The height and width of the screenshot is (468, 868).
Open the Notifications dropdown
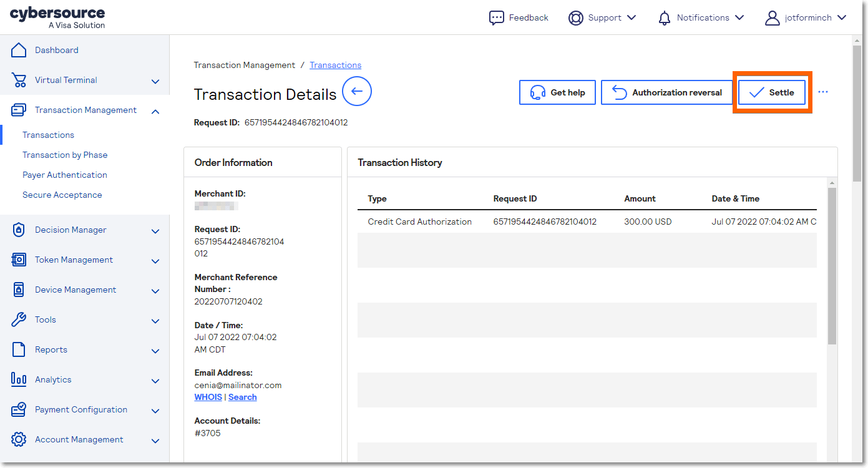[x=739, y=18]
